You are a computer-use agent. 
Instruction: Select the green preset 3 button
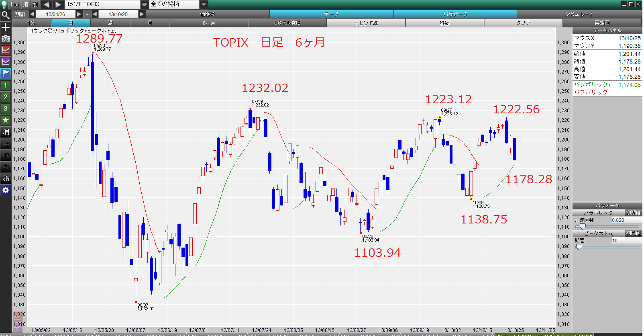pyautogui.click(x=6, y=109)
